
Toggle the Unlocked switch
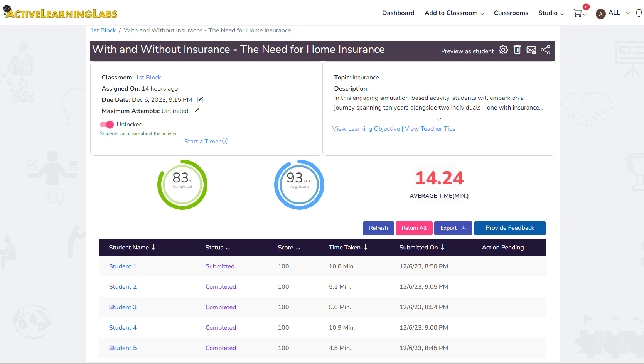107,125
